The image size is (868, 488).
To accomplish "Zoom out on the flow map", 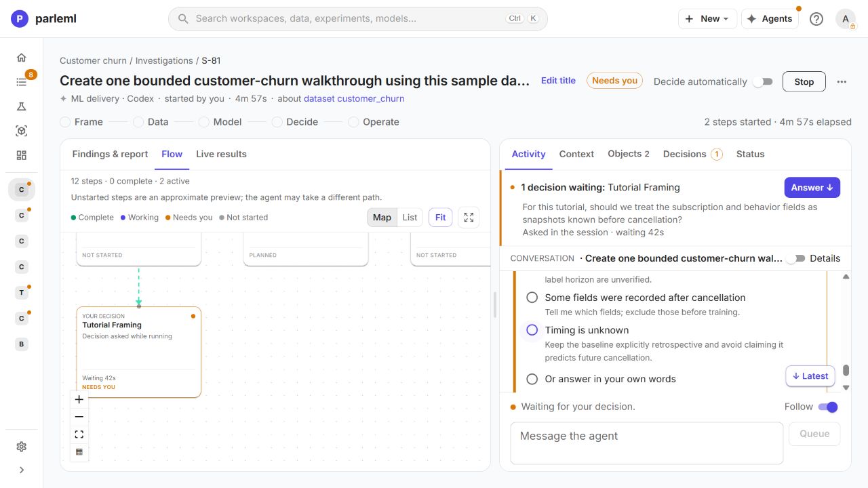I will click(x=79, y=417).
